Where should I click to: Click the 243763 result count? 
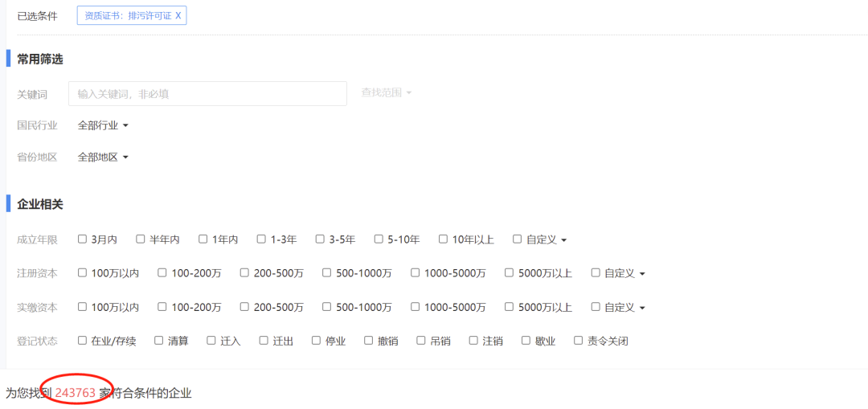76,394
